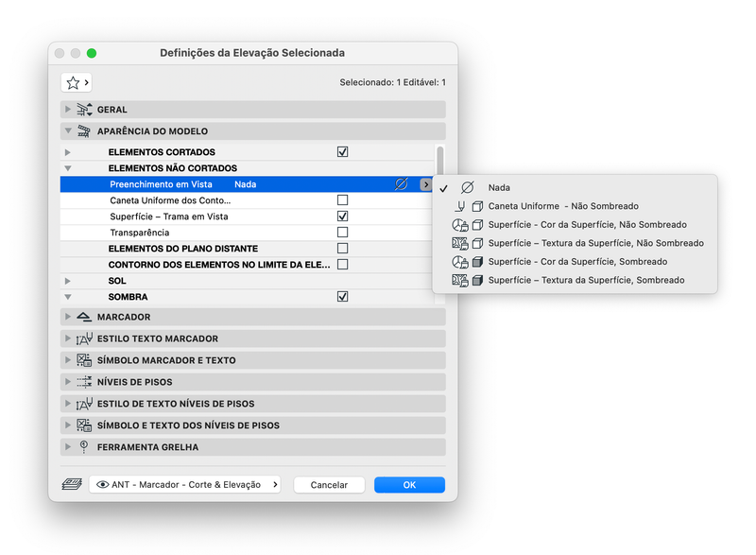Click the FERRAMENTA GRELHA icon
The width and height of the screenshot is (756, 555).
tap(84, 447)
